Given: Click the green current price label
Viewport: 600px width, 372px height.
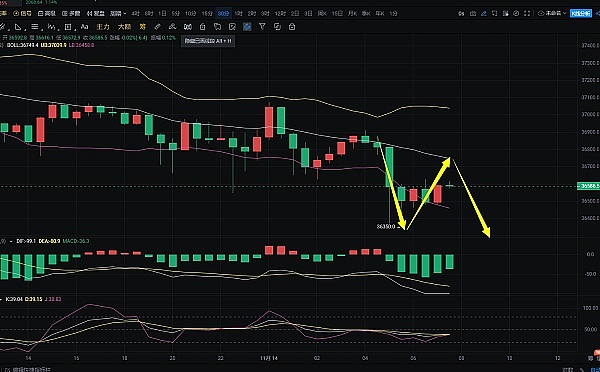Looking at the screenshot, I should 589,186.
